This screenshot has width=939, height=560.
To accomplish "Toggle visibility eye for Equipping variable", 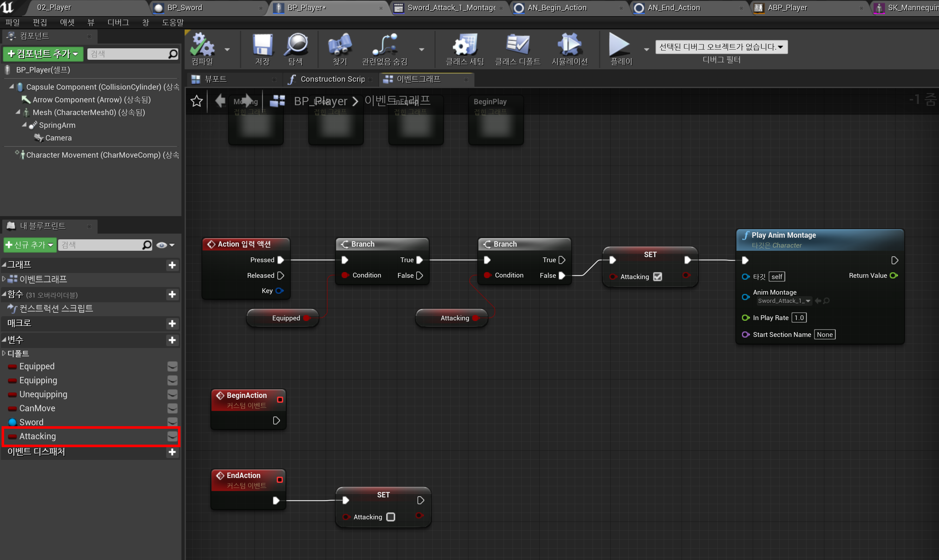I will 173,380.
